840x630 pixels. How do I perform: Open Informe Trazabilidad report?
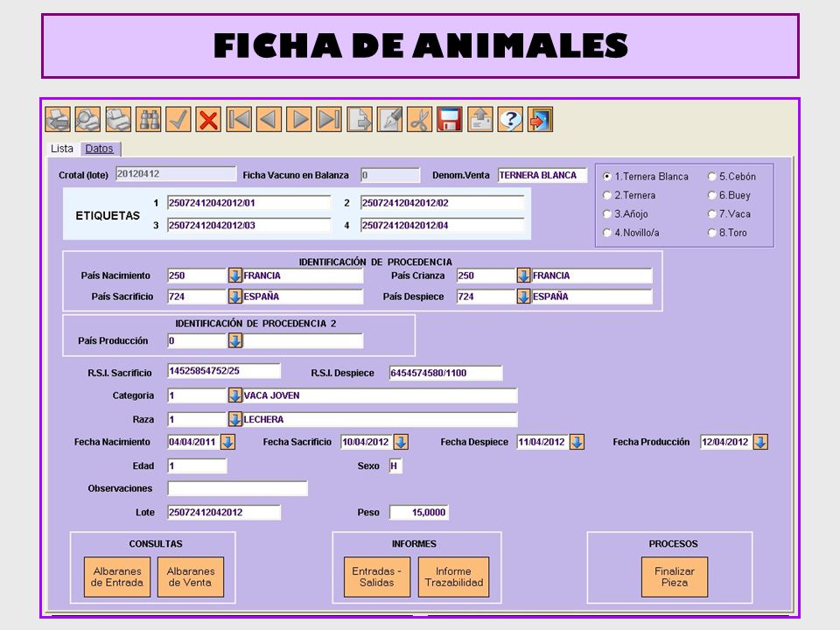[x=453, y=577]
